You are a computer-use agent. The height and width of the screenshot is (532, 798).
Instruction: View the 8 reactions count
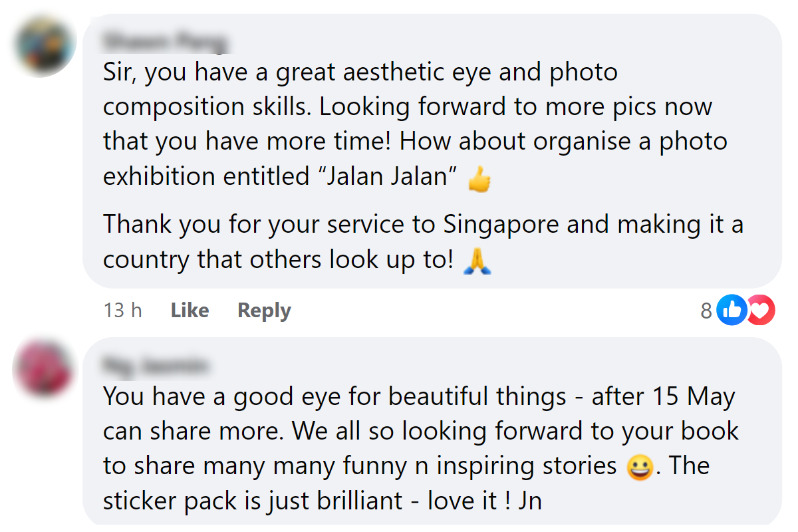click(706, 311)
